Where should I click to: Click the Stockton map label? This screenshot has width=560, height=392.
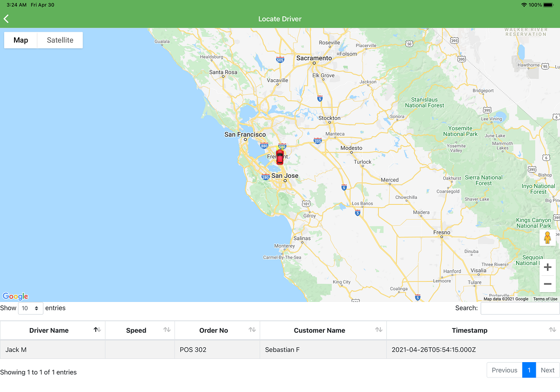point(329,118)
